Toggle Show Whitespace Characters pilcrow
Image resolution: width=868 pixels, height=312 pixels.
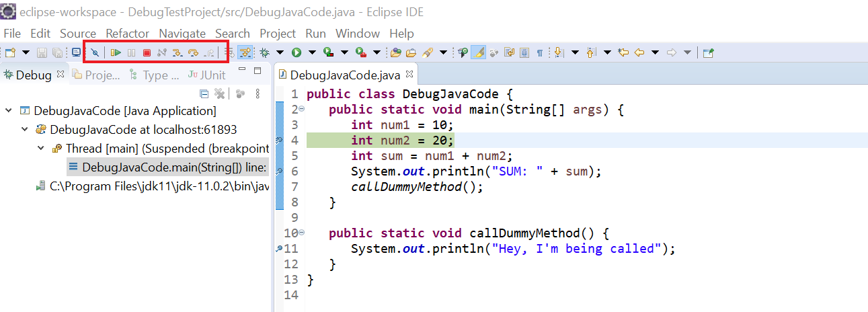tap(539, 52)
